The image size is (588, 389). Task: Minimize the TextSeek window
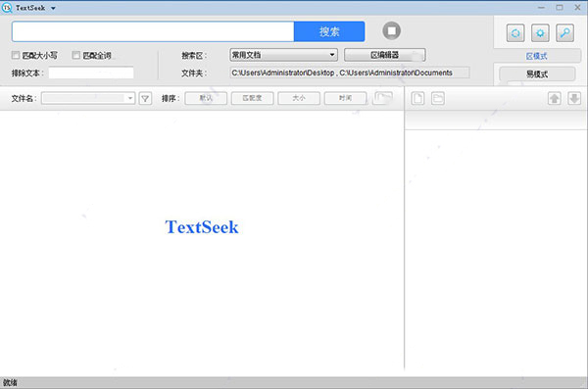pyautogui.click(x=541, y=7)
